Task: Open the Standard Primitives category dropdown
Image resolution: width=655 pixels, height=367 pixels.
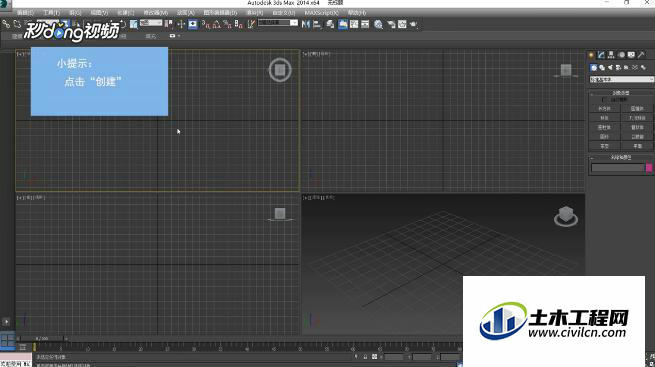Action: coord(622,79)
